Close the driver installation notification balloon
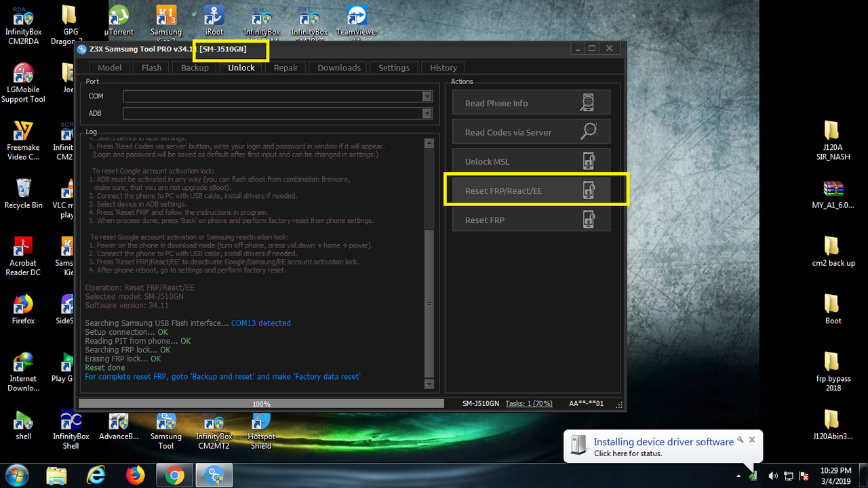 click(752, 440)
